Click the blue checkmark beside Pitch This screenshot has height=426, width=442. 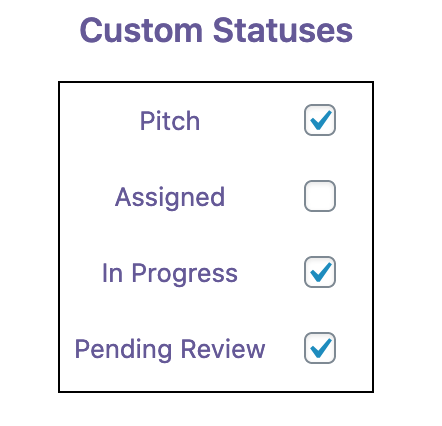[x=321, y=120]
